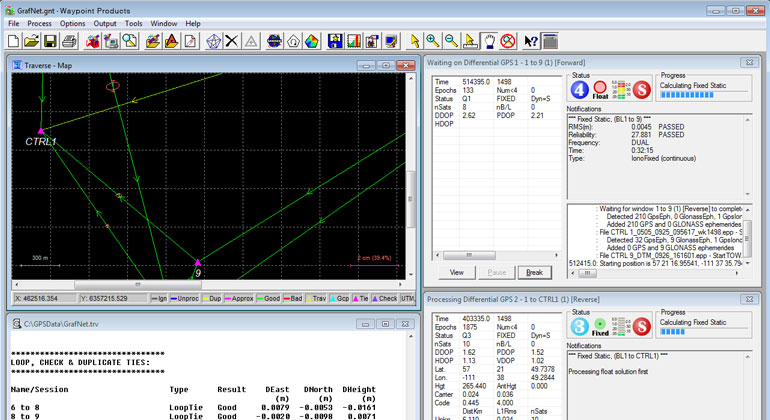Click the X coordinate field in map status bar

(44, 298)
